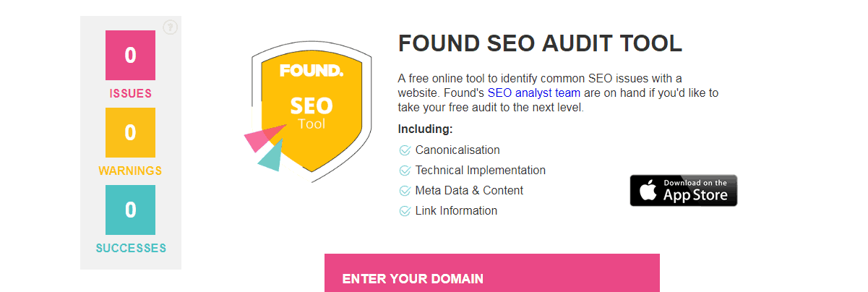
Task: Click the checkmark icon beside Technical Implementation
Action: [405, 171]
